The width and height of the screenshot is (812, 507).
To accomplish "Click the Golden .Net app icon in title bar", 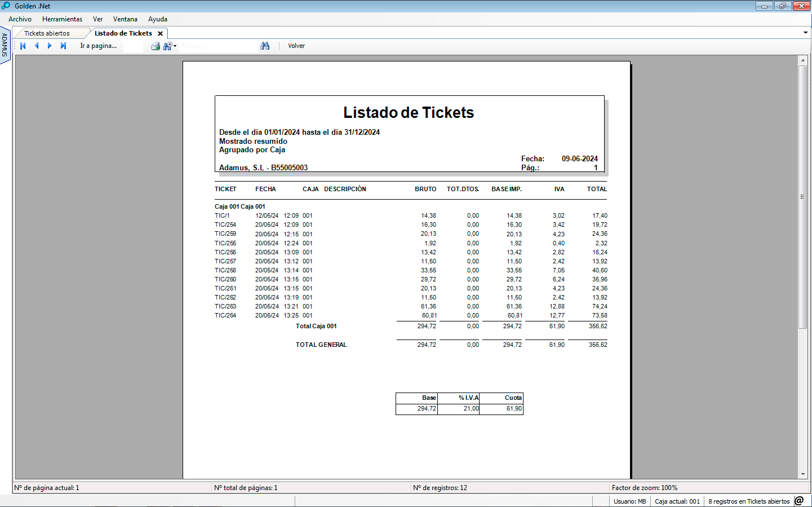I will (6, 6).
